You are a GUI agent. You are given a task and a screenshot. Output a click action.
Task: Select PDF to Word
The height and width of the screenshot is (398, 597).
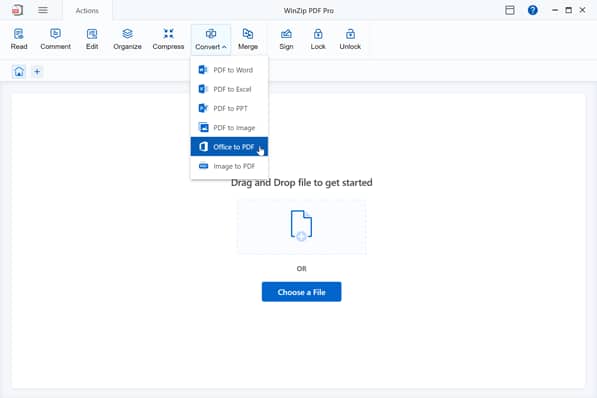pos(229,70)
